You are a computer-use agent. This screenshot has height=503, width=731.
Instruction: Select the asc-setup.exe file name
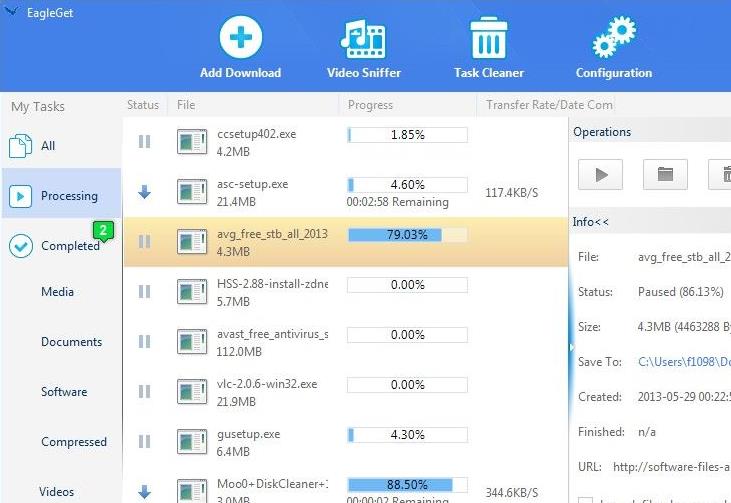pyautogui.click(x=253, y=184)
